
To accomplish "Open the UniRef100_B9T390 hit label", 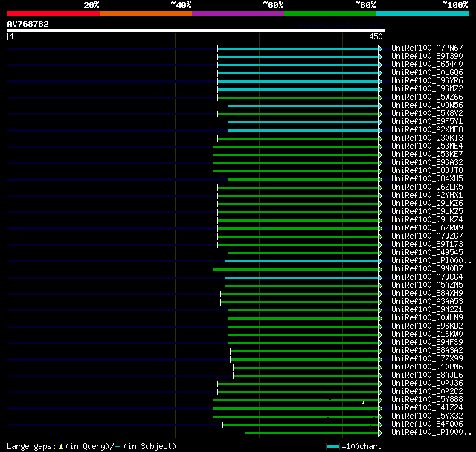I will click(427, 56).
